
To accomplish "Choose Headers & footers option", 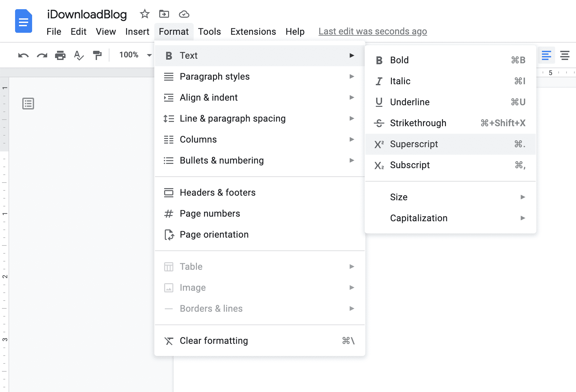I will click(x=260, y=193).
